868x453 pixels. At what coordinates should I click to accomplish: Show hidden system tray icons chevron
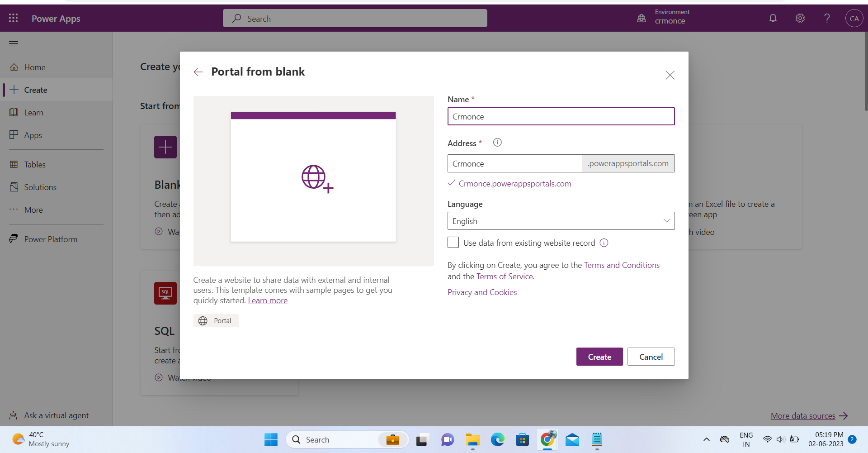tap(707, 439)
